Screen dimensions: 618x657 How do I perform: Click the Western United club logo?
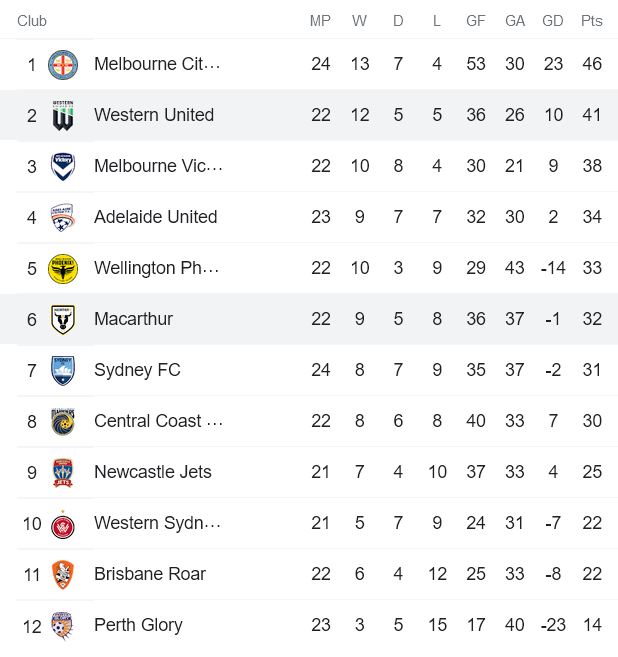pos(64,115)
